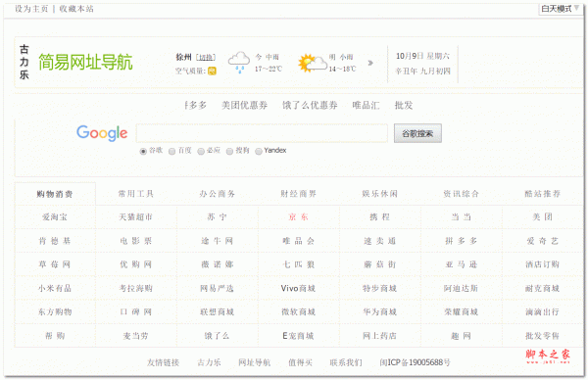Open the 酒店订购 site link
Viewport: 588px width, 380px height.
(x=542, y=264)
